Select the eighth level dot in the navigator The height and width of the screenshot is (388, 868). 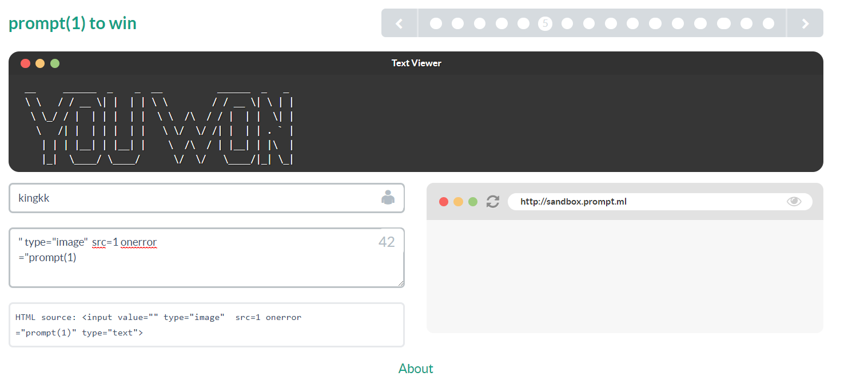[x=589, y=23]
